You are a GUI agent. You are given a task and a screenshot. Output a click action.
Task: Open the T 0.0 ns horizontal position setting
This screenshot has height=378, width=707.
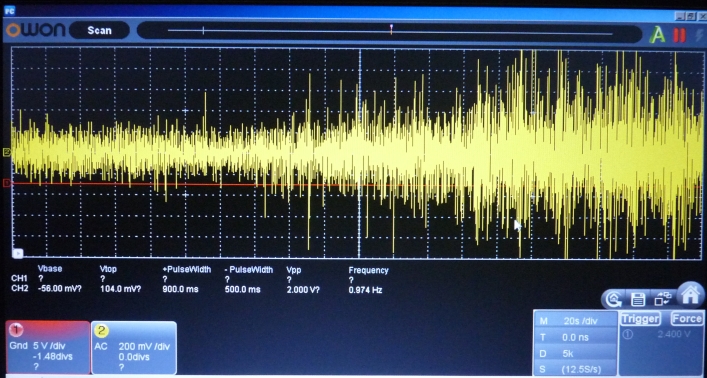click(x=576, y=337)
